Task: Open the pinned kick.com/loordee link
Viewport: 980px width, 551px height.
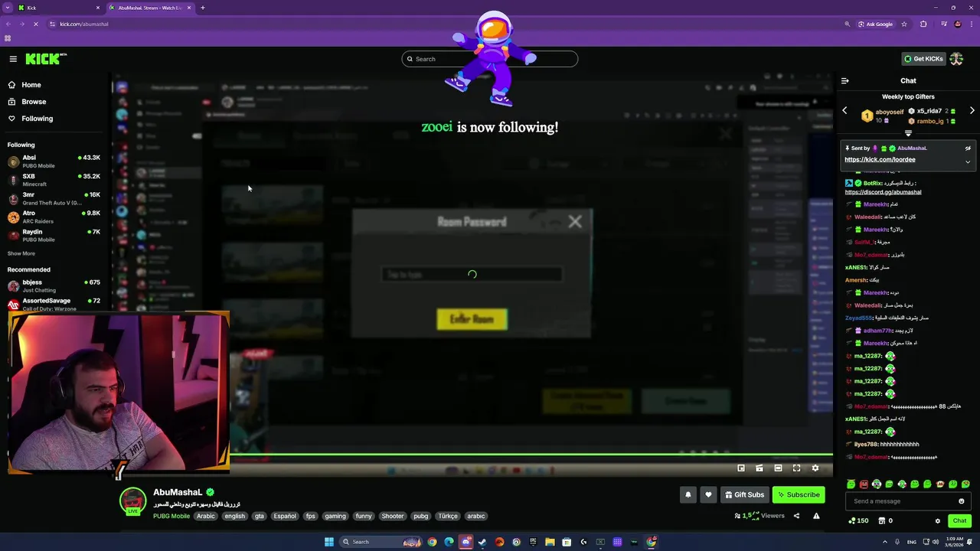Action: tap(880, 160)
